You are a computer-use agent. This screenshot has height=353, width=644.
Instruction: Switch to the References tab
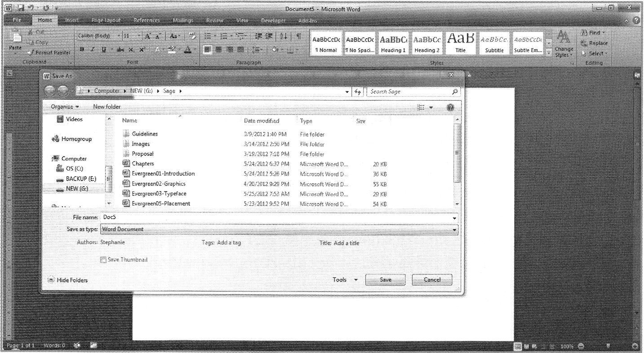pos(147,21)
